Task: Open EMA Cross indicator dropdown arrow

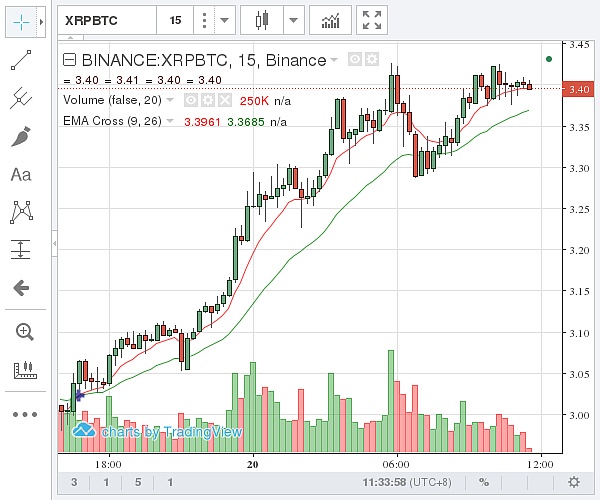Action: (170, 121)
